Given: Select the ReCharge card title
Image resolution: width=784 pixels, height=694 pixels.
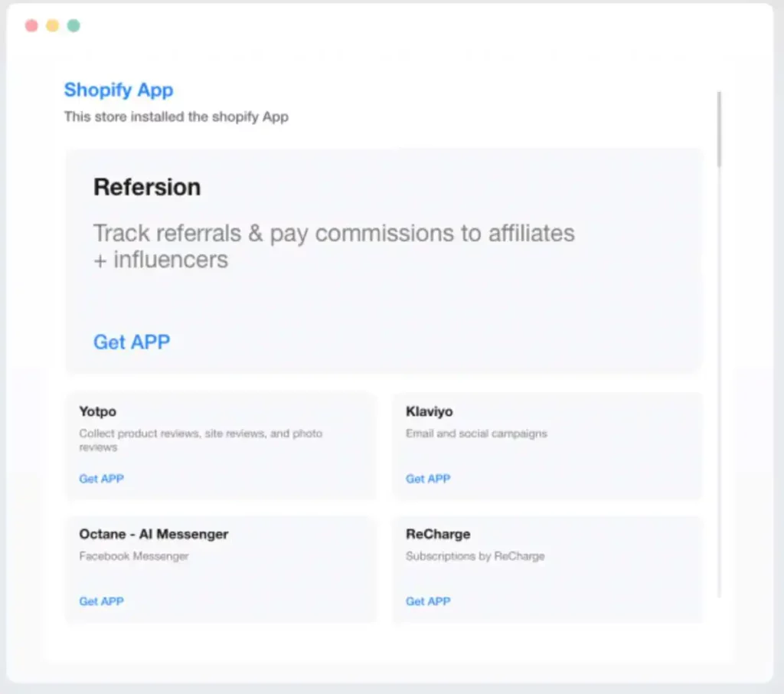Looking at the screenshot, I should coord(438,535).
